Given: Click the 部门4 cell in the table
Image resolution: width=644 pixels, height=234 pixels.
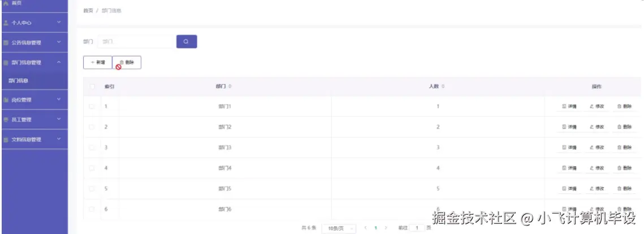Looking at the screenshot, I should pos(225,168).
